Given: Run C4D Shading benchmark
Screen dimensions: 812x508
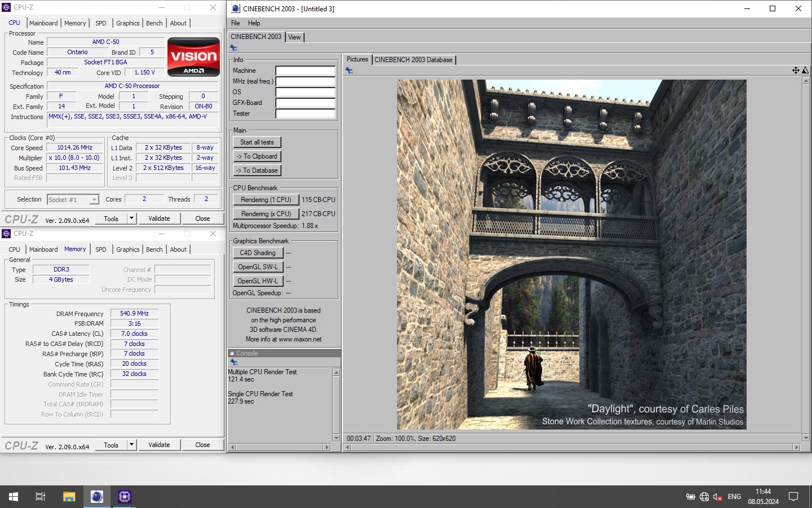Looking at the screenshot, I should pyautogui.click(x=258, y=253).
